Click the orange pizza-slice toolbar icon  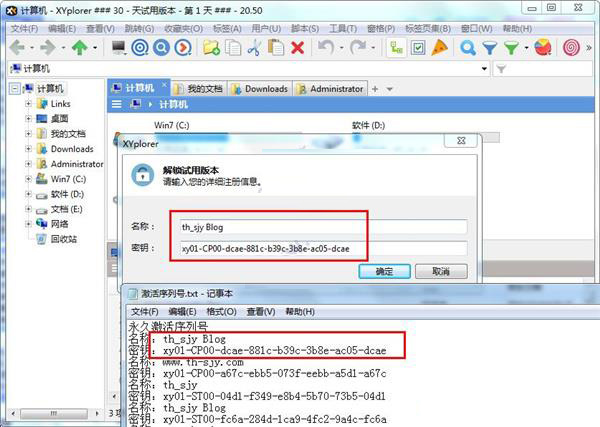point(439,48)
